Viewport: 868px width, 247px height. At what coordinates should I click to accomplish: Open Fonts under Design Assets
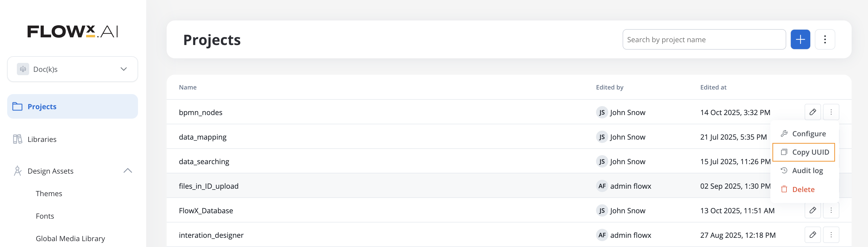click(x=45, y=216)
